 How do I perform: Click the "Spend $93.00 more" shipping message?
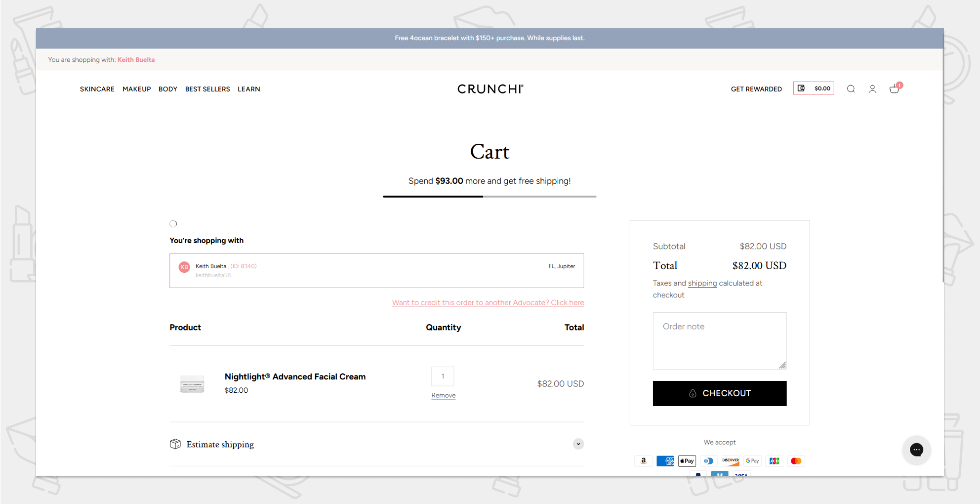[x=490, y=181]
